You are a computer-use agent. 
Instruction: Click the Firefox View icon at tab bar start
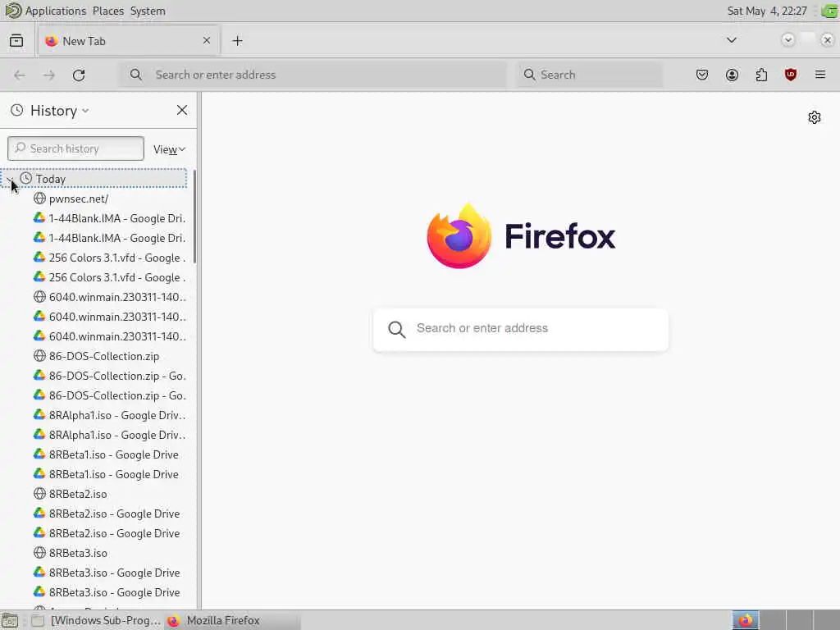tap(16, 41)
